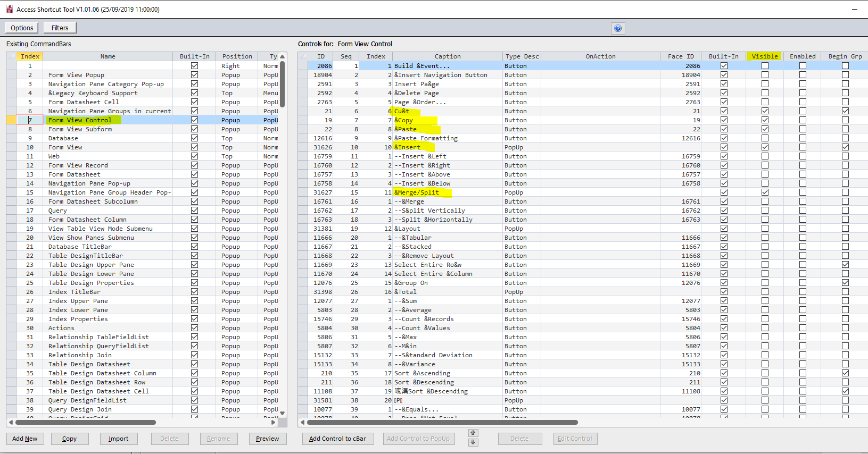
Task: Click the Visible column header
Action: coord(765,56)
